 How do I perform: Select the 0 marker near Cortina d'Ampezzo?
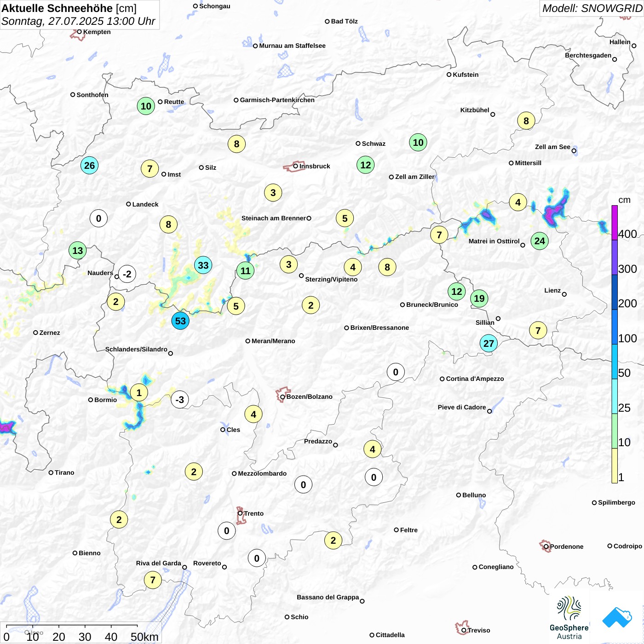[396, 372]
